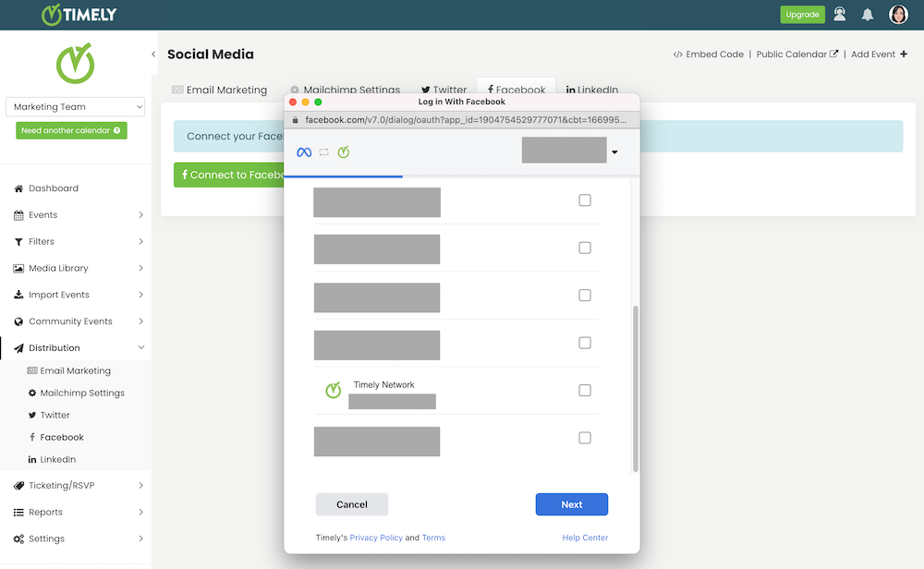
Task: Expand the Ticketing/RSVP chevron
Action: pyautogui.click(x=140, y=485)
